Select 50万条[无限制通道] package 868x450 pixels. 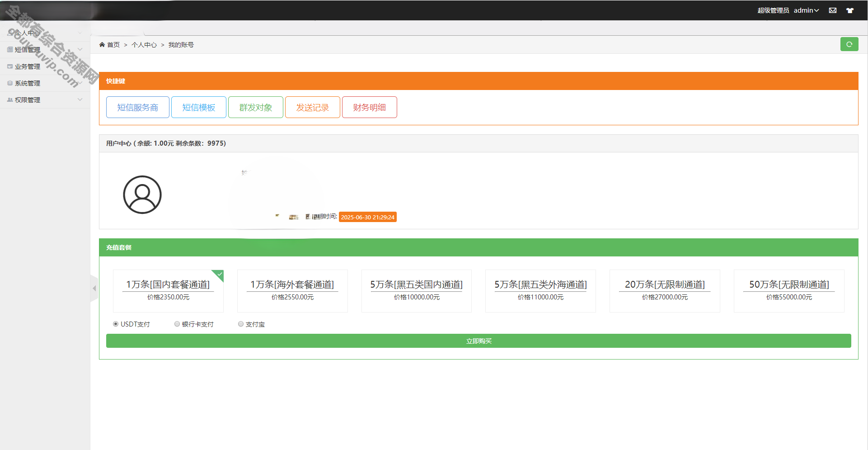(789, 291)
